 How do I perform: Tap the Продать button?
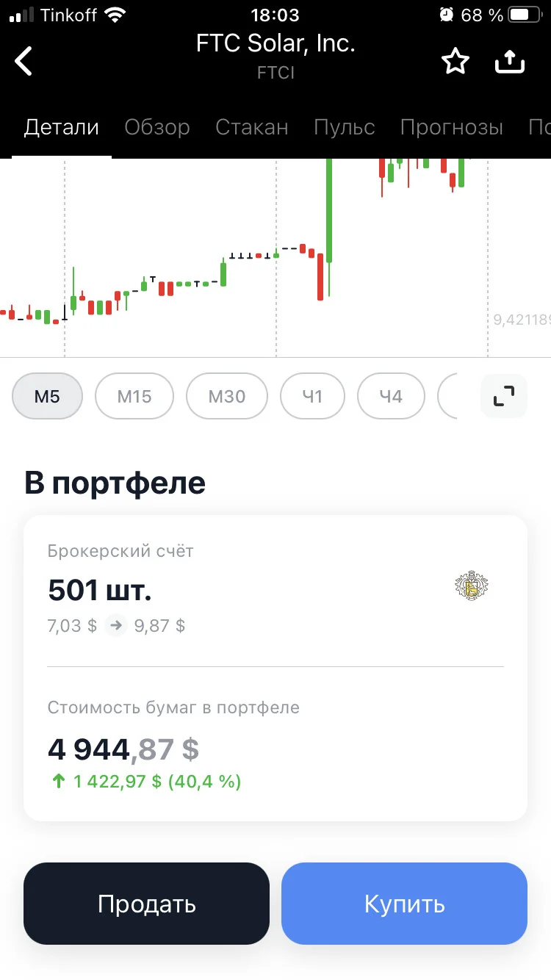coord(147,904)
